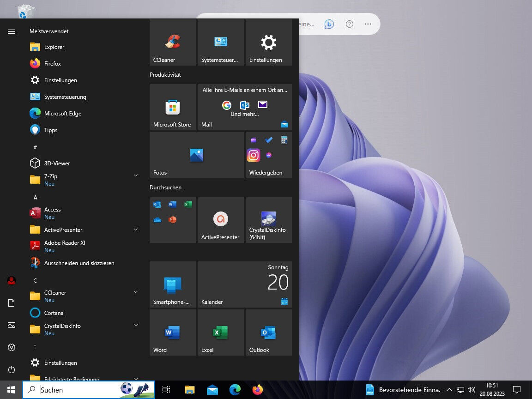Open Documents from Start side rail
532x399 pixels.
[12, 303]
